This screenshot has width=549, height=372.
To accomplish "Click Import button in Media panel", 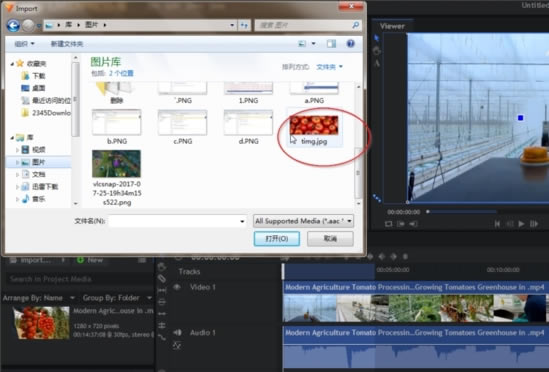I will click(32, 260).
